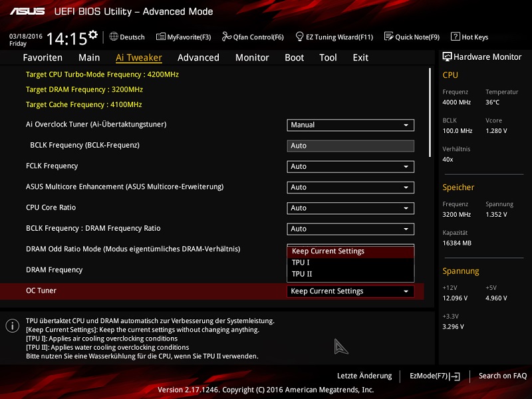Click the EzMode exit arrow icon

pos(455,376)
